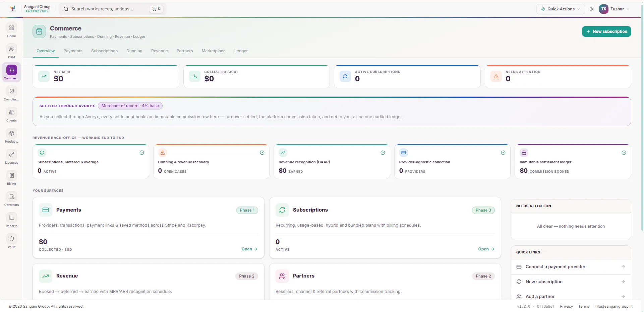
Task: Switch to the Payments tab
Action: point(73,51)
